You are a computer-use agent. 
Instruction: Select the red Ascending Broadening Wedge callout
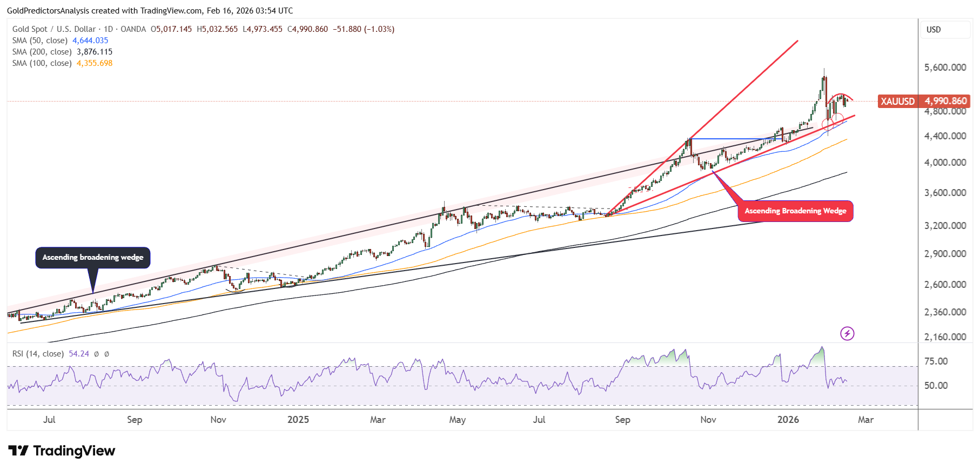tap(795, 211)
